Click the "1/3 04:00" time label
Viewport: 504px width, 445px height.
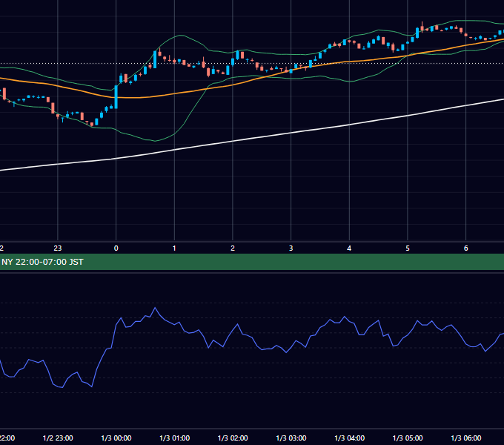point(349,438)
